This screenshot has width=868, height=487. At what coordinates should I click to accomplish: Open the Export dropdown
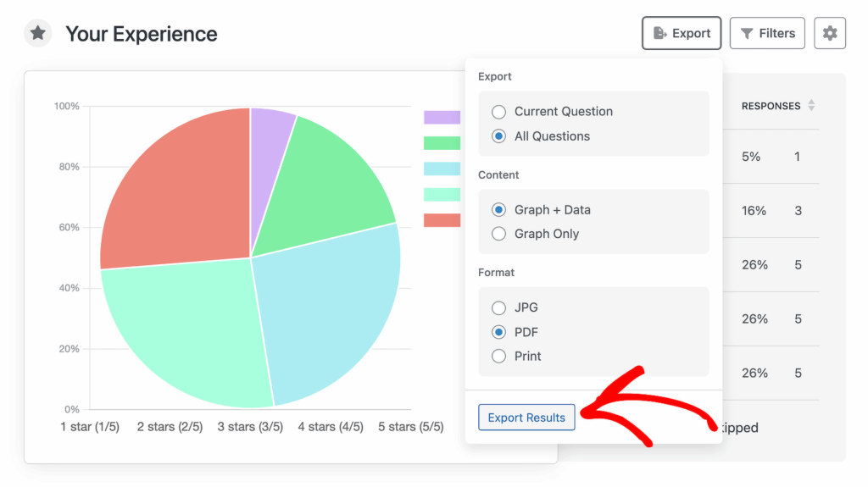coord(682,34)
